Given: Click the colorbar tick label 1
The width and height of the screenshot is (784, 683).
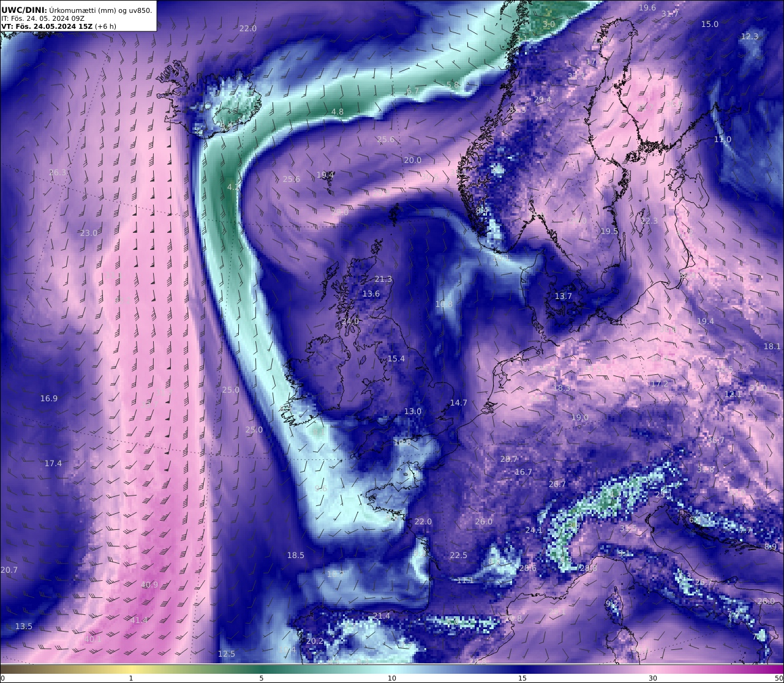Looking at the screenshot, I should pyautogui.click(x=130, y=678).
